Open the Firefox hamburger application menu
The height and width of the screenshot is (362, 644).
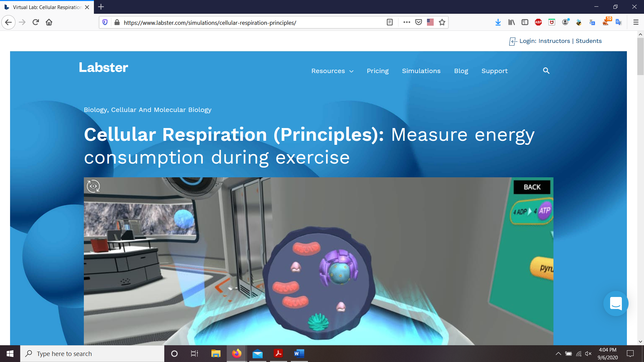click(x=636, y=22)
